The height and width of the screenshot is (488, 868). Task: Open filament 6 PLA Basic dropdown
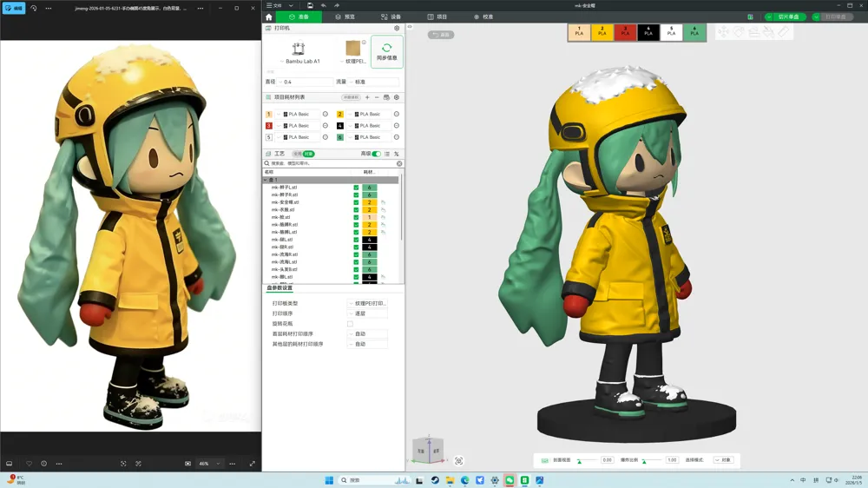click(x=369, y=137)
